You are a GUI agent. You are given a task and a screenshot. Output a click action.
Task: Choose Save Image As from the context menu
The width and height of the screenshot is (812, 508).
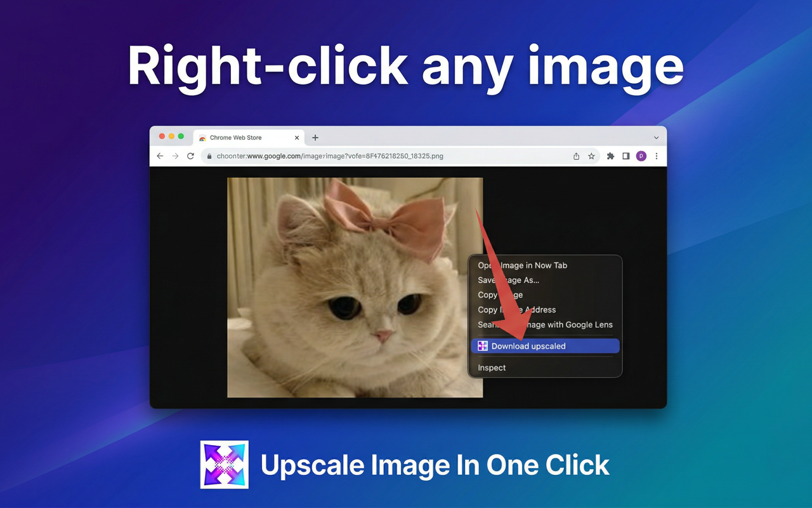coord(546,280)
